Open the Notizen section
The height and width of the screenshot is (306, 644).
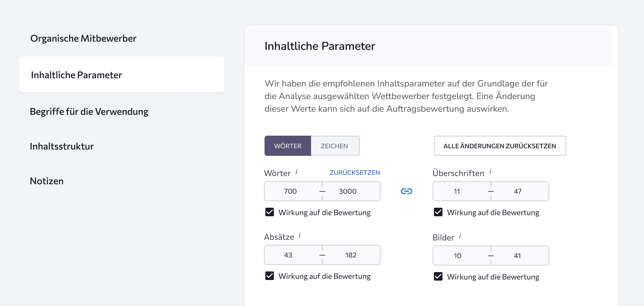47,181
